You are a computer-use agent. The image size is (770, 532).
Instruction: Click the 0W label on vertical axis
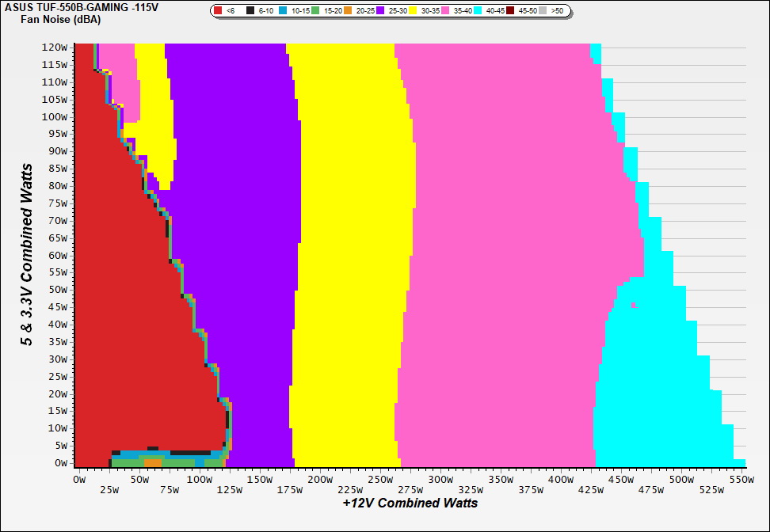click(60, 463)
